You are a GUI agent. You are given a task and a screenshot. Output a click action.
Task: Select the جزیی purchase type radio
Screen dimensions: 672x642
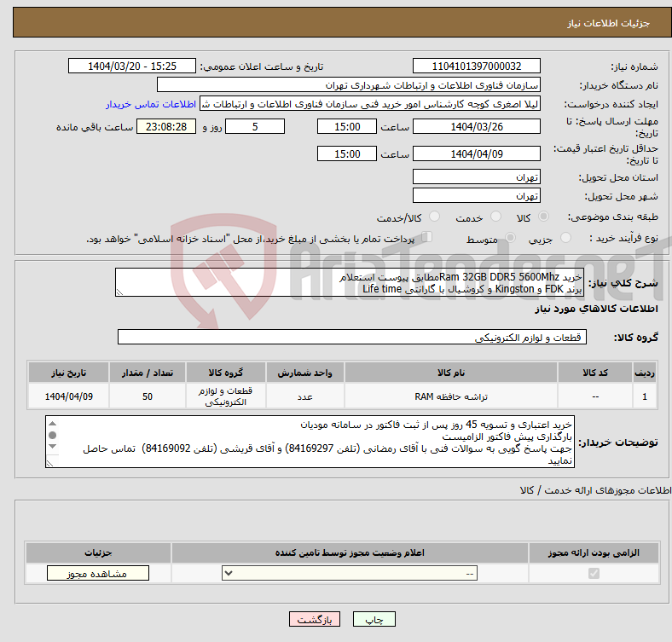565,237
